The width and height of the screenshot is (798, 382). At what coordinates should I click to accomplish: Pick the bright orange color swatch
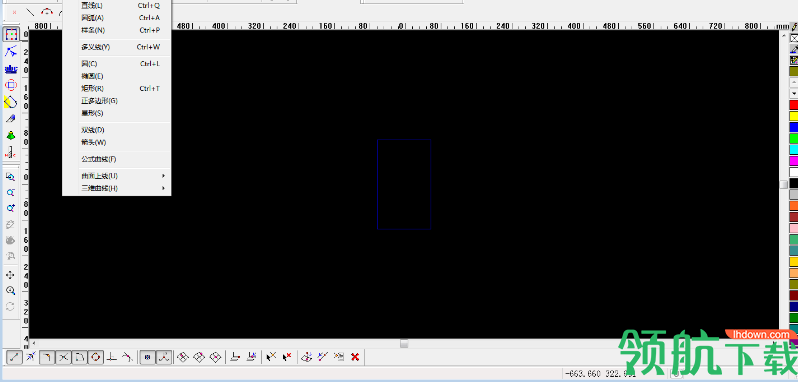point(793,205)
